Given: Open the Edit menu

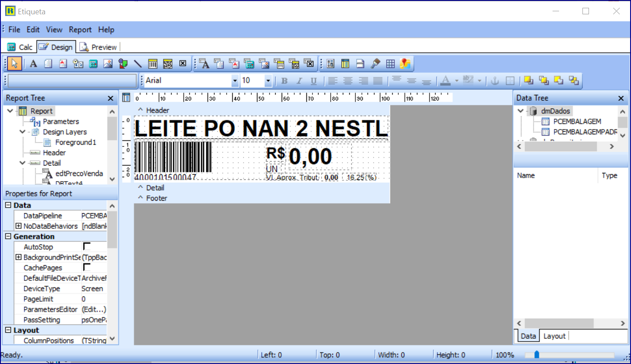Looking at the screenshot, I should pyautogui.click(x=33, y=29).
